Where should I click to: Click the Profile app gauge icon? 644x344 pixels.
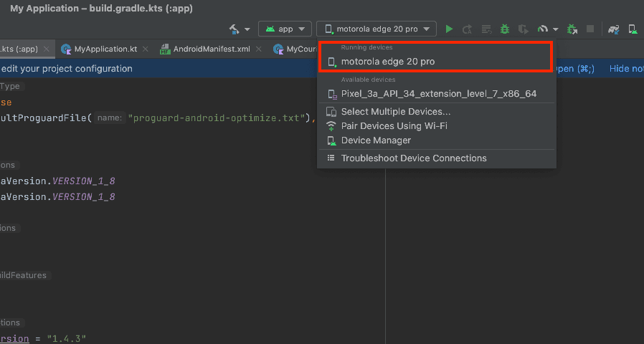click(x=543, y=29)
